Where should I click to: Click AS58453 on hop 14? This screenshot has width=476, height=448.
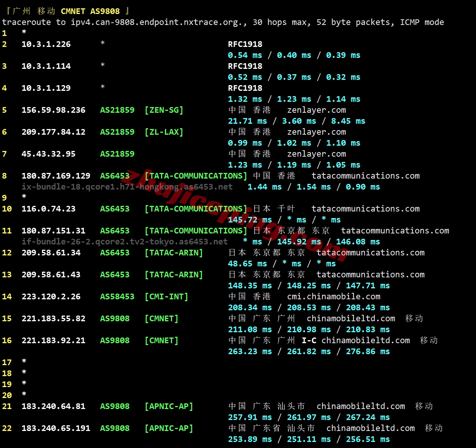[x=117, y=297]
